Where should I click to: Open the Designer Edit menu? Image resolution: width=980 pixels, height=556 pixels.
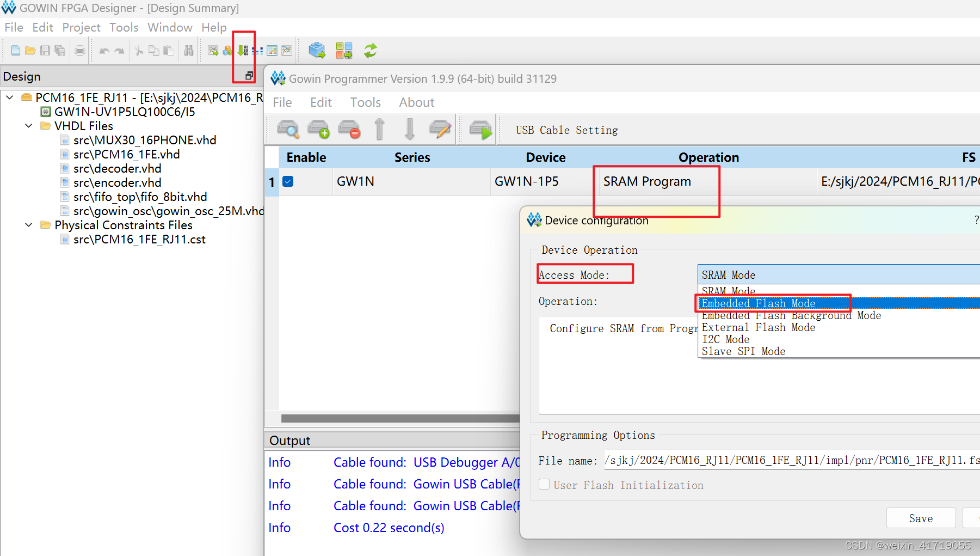pos(42,27)
